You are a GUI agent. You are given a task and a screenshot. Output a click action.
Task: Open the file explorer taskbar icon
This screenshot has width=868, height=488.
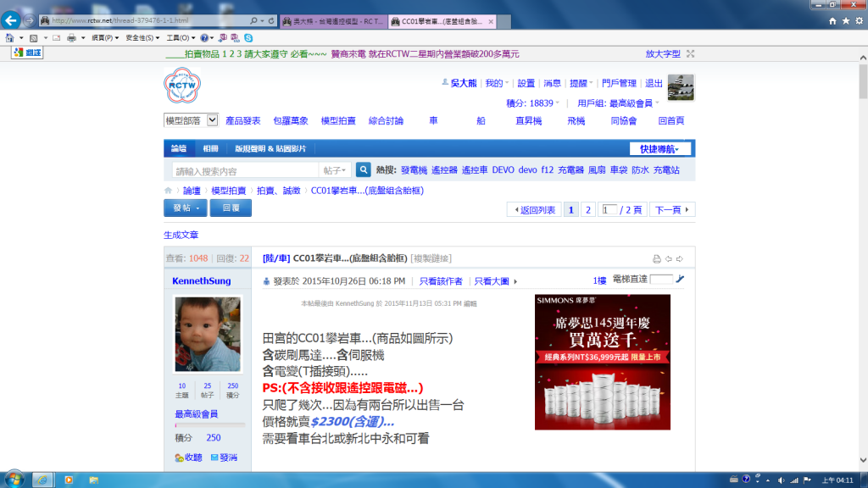click(x=93, y=480)
